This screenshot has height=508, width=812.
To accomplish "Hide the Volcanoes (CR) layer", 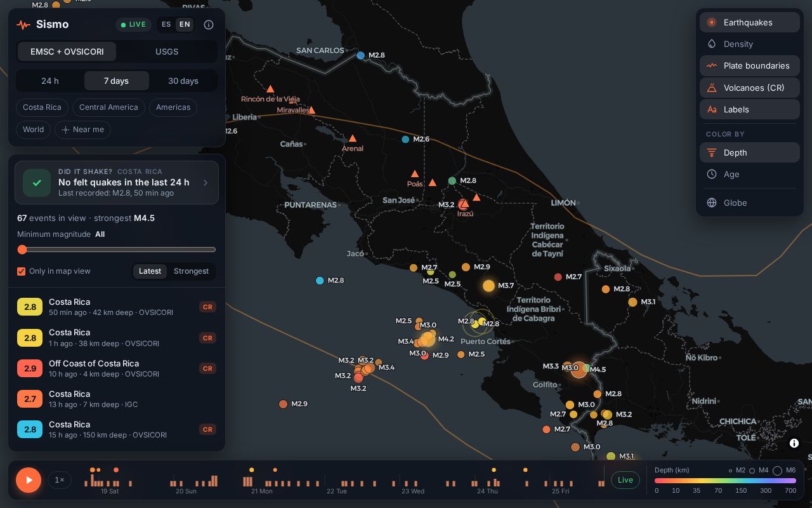I will (x=749, y=88).
